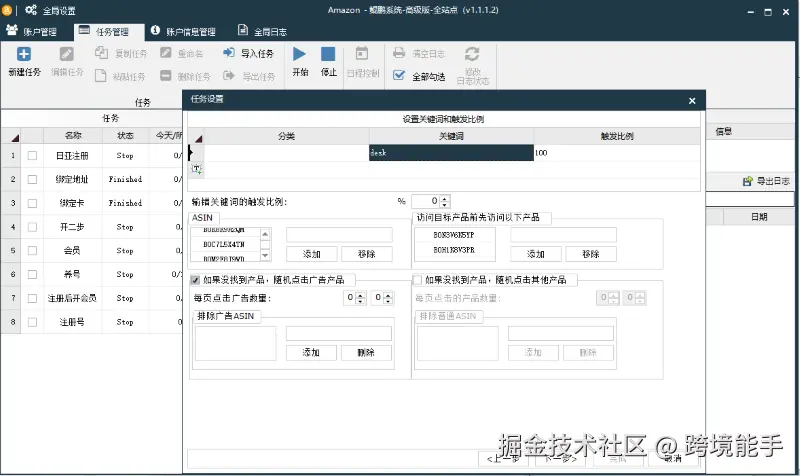The width and height of the screenshot is (800, 476).
Task: Check the box for task 绑定卡
Action: point(32,203)
